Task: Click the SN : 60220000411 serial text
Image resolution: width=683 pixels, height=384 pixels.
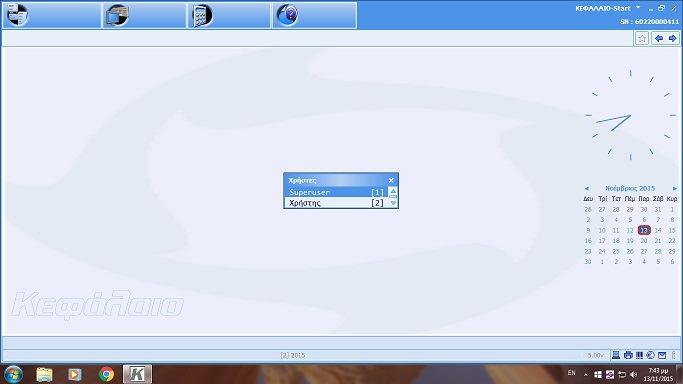Action: tap(649, 21)
